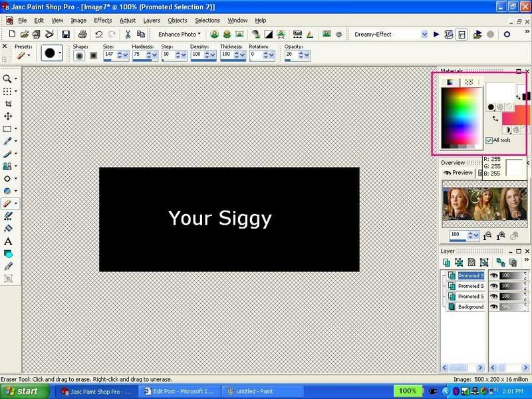Viewport: 532px width, 399px height.
Task: Choose the square brush shape button
Action: (x=93, y=56)
